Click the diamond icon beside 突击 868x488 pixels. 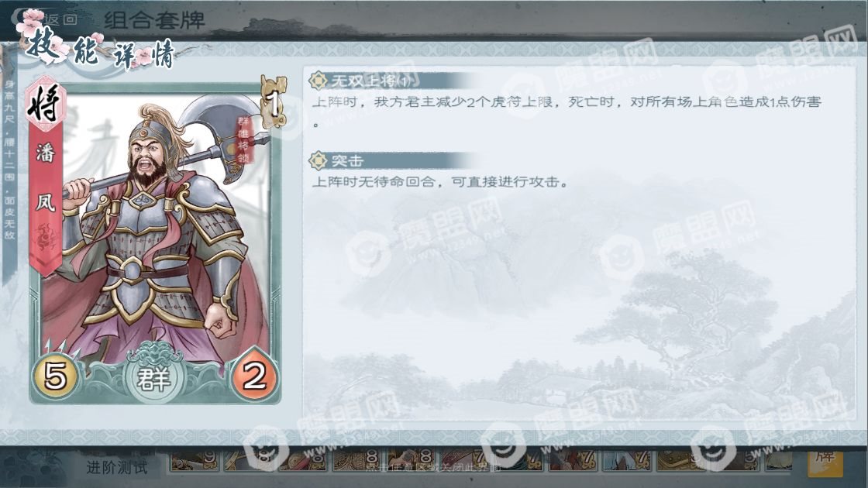point(319,161)
